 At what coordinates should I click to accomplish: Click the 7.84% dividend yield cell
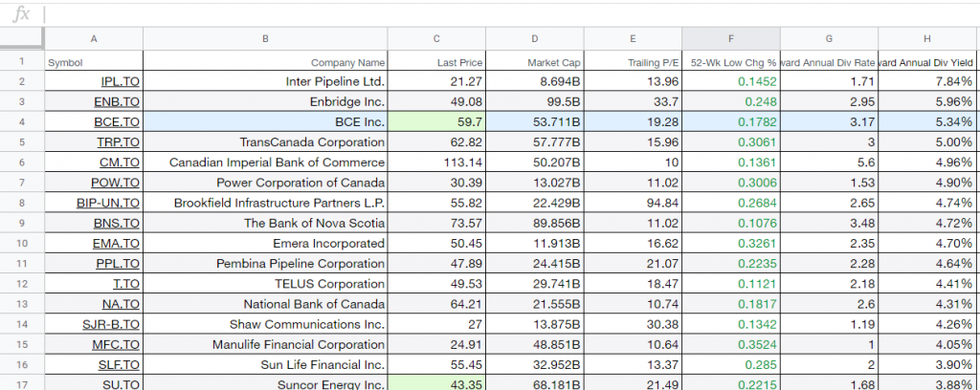[x=927, y=81]
